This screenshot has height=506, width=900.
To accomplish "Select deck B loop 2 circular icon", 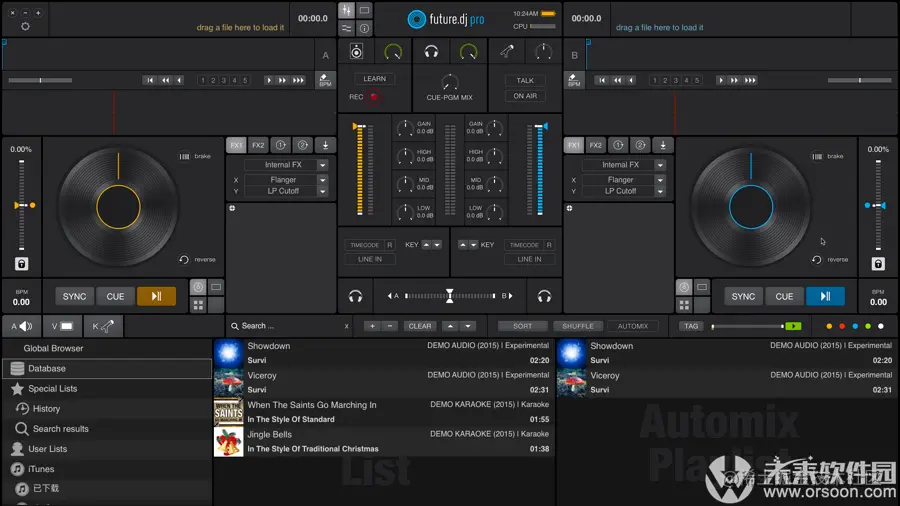I will tap(641, 145).
